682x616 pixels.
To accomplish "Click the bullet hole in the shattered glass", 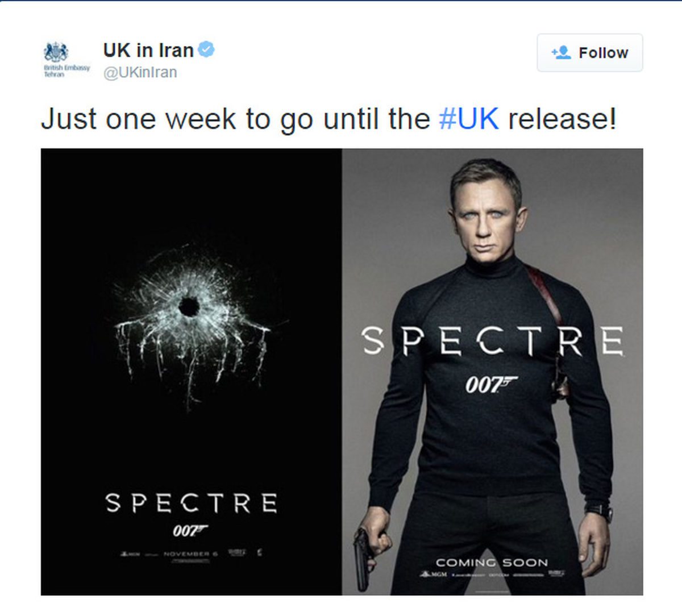I will click(x=189, y=307).
